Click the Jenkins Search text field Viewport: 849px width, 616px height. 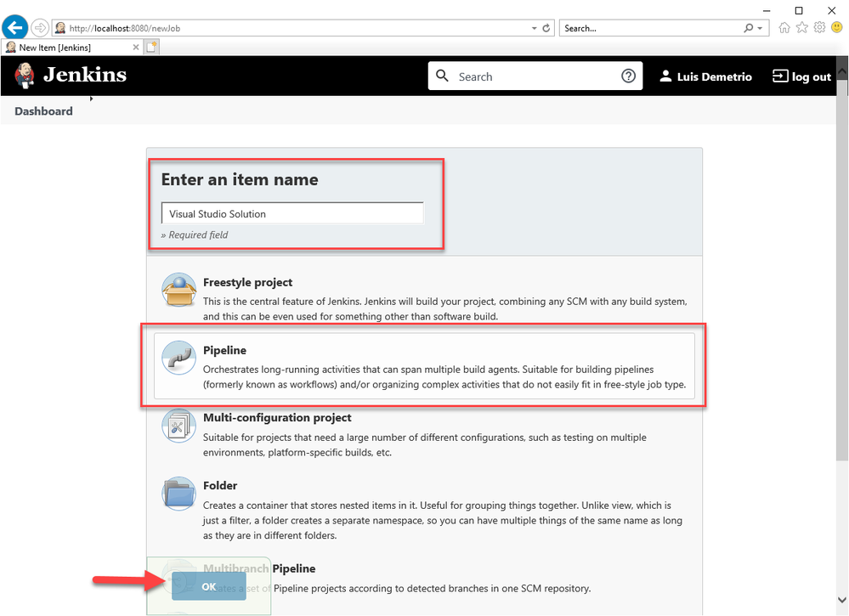[536, 76]
